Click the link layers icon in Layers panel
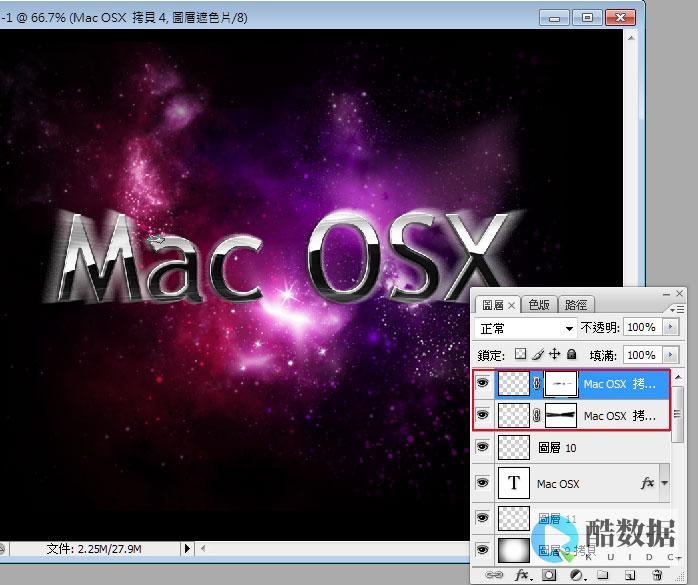The height and width of the screenshot is (585, 698). click(x=494, y=575)
